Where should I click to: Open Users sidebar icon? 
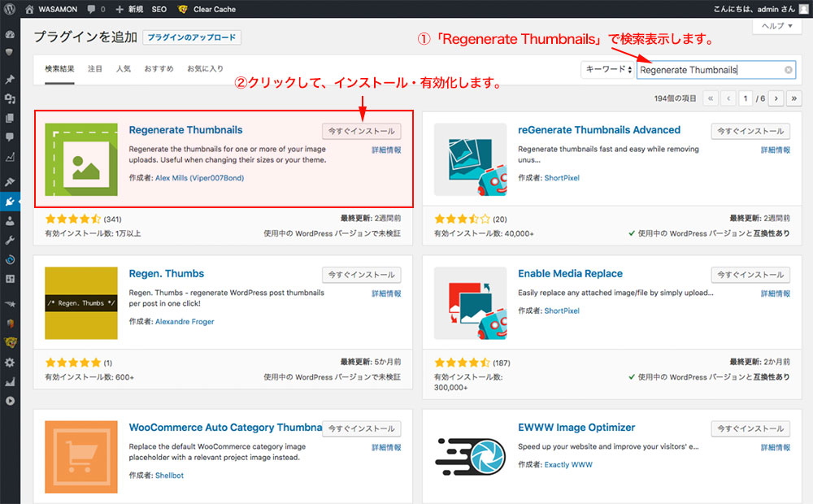click(10, 221)
